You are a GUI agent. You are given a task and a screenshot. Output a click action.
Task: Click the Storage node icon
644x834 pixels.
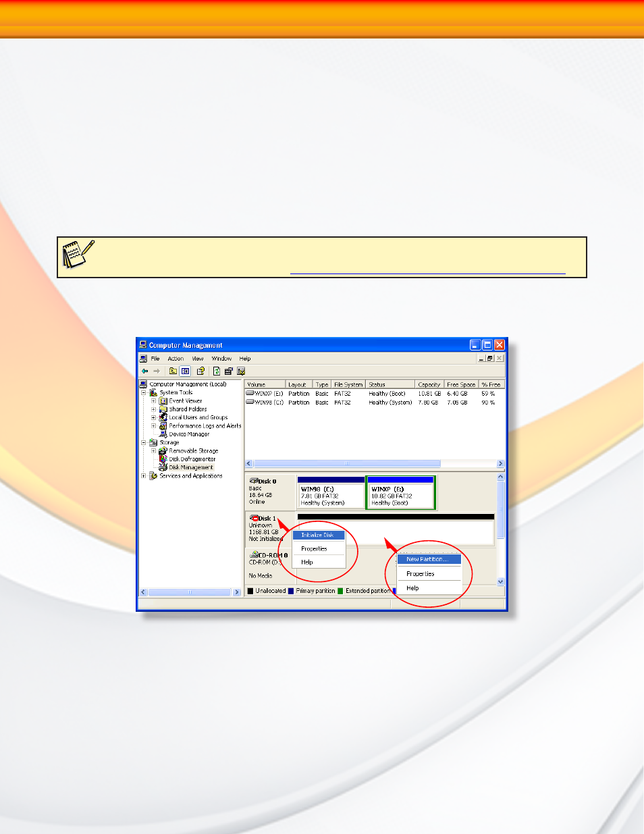point(153,442)
